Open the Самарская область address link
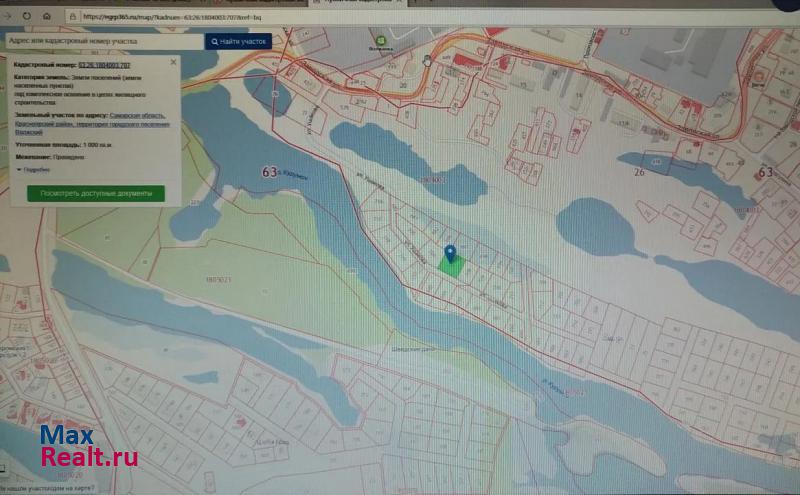The image size is (800, 495). [139, 115]
